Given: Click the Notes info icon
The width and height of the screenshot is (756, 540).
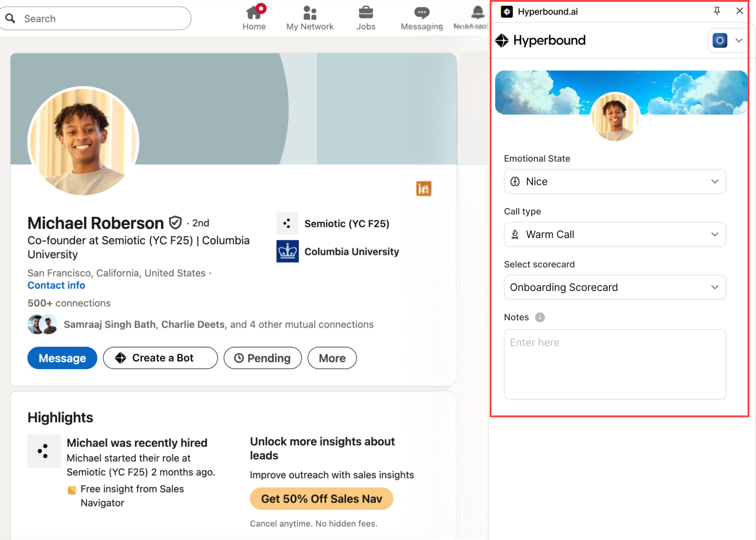Looking at the screenshot, I should coord(540,317).
